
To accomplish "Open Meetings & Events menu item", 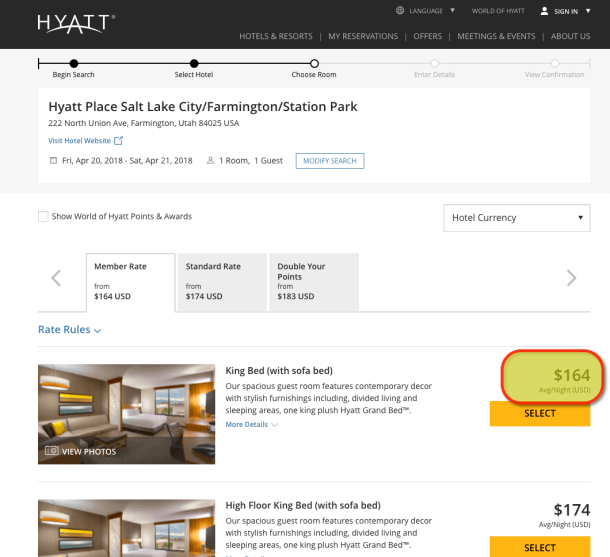I will point(496,36).
